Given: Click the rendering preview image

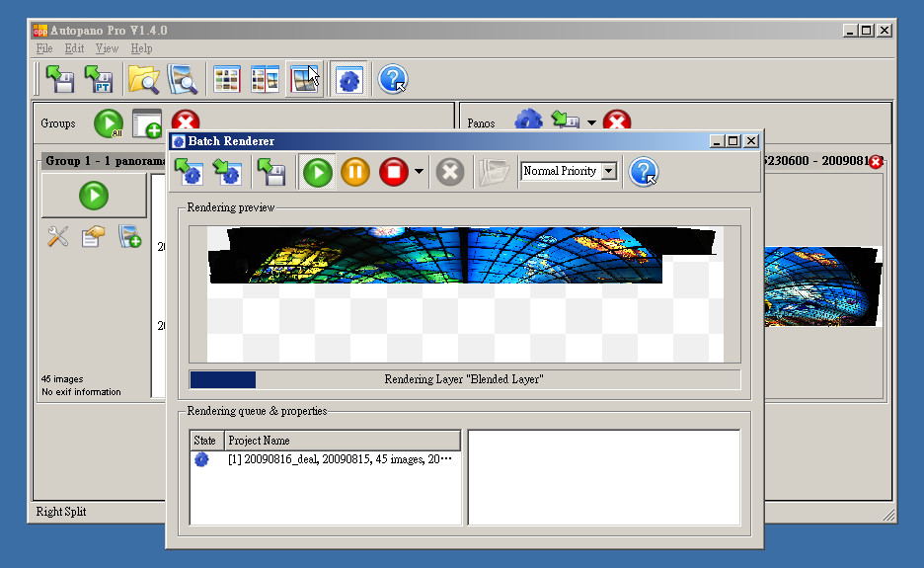Looking at the screenshot, I should click(x=465, y=293).
